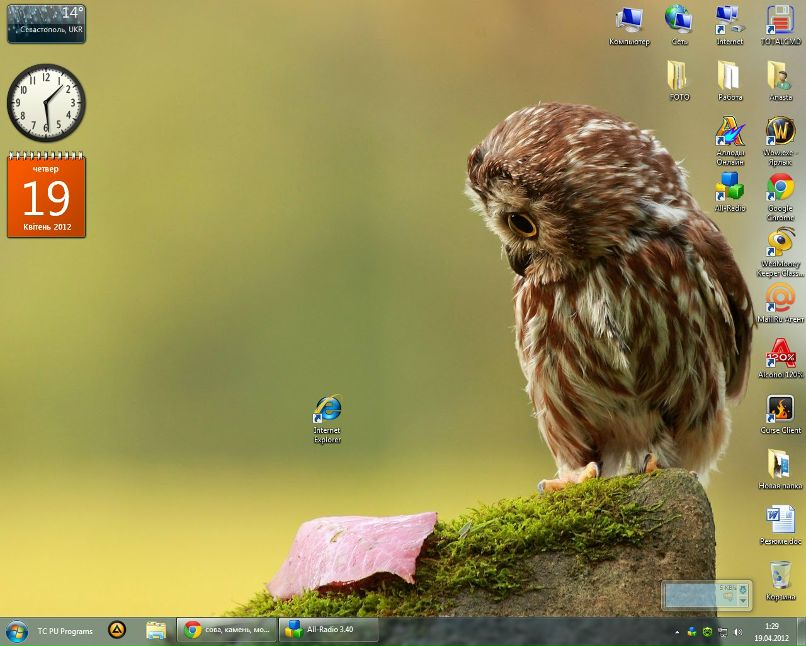The width and height of the screenshot is (806, 646).
Task: Open the FOTO folder
Action: pyautogui.click(x=679, y=76)
